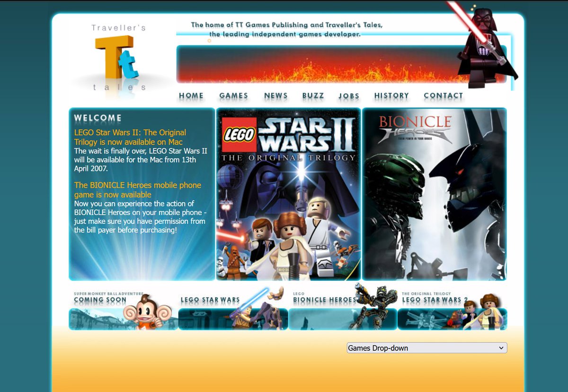
Task: Open the CONTACT page
Action: click(x=443, y=95)
